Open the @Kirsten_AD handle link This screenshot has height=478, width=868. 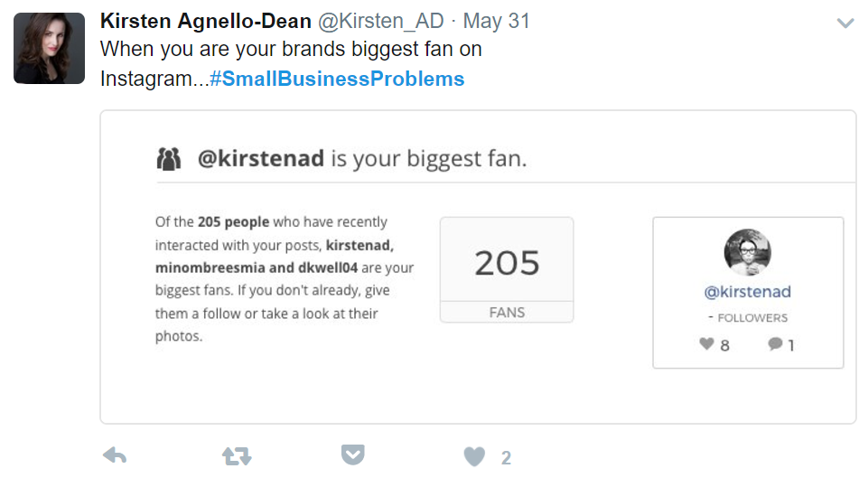381,21
